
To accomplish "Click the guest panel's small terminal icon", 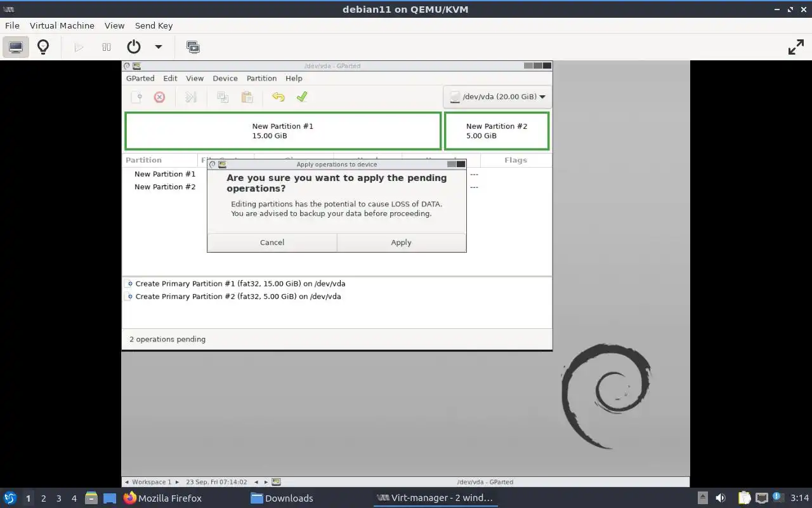I will 276,482.
